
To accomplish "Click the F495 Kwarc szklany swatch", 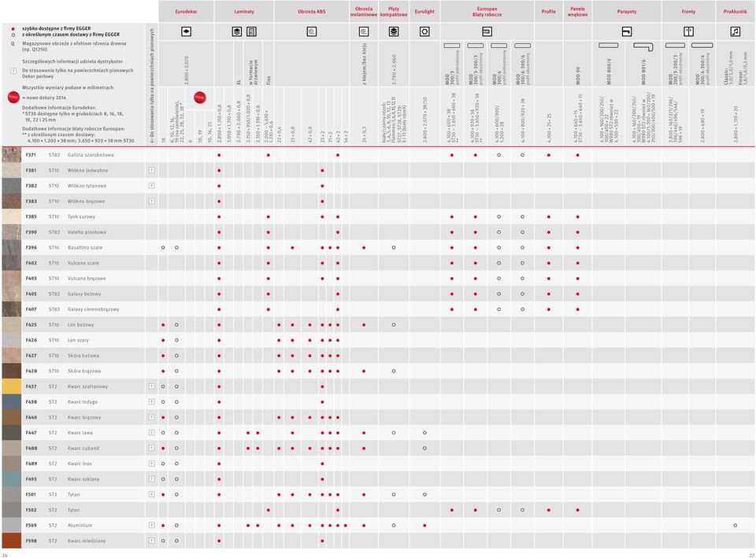I will click(x=12, y=479).
